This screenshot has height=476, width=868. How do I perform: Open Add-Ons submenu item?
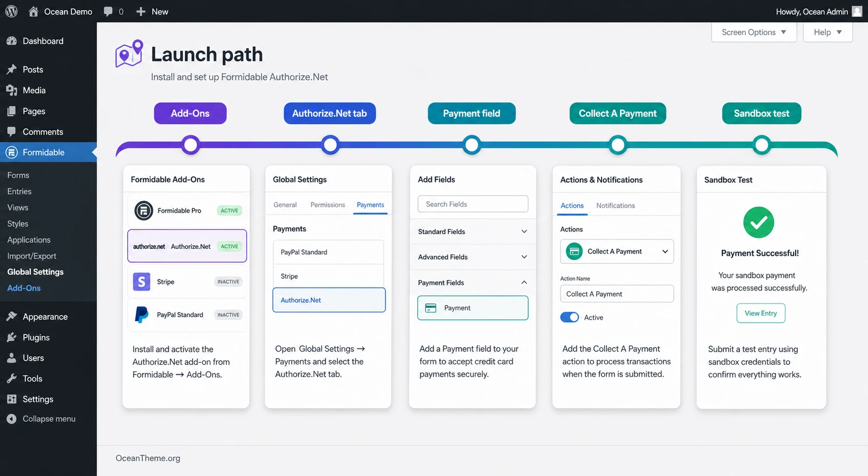point(24,288)
